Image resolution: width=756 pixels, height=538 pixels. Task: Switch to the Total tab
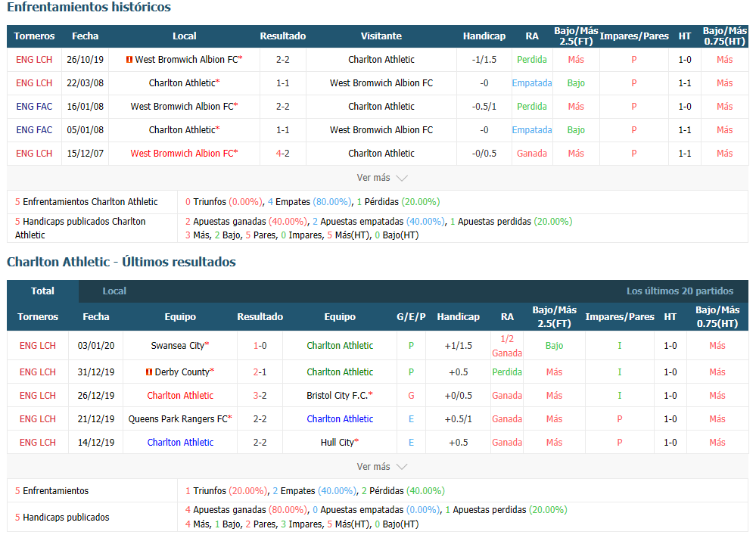42,291
